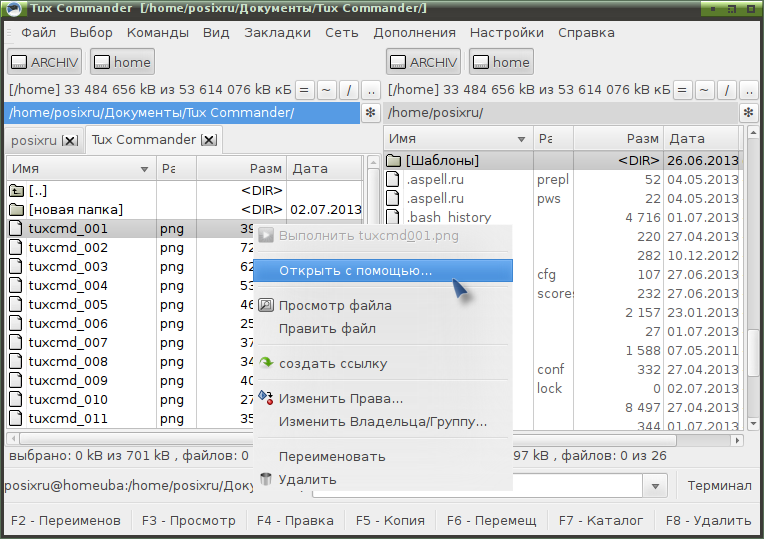The height and width of the screenshot is (539, 764).
Task: Open the Дополнения menu
Action: tap(414, 33)
